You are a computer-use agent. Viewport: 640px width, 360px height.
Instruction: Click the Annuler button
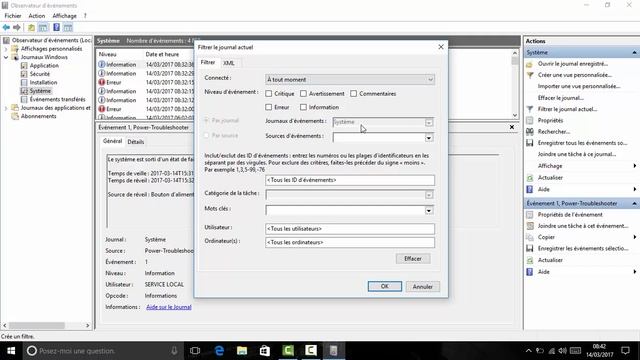(422, 287)
